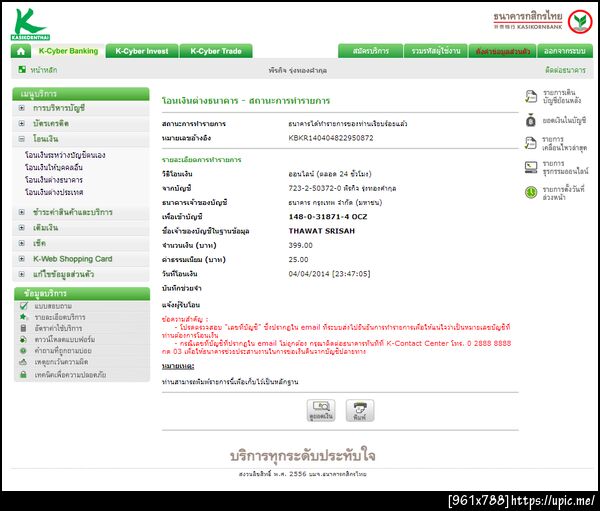
Task: Click the อัตราค่าใช้บริการ calculator icon
Action: 23,328
